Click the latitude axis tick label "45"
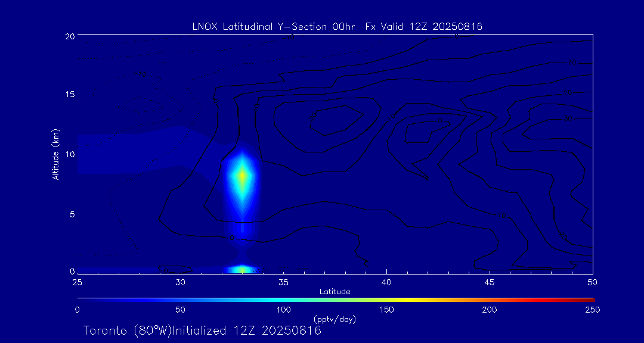Screen dimensions: 644x343 tap(490, 282)
